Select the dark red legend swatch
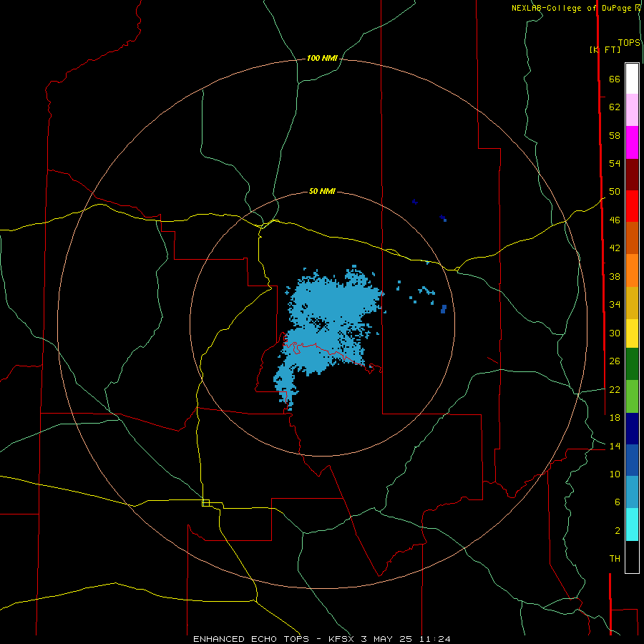The image size is (644, 644). click(632, 175)
